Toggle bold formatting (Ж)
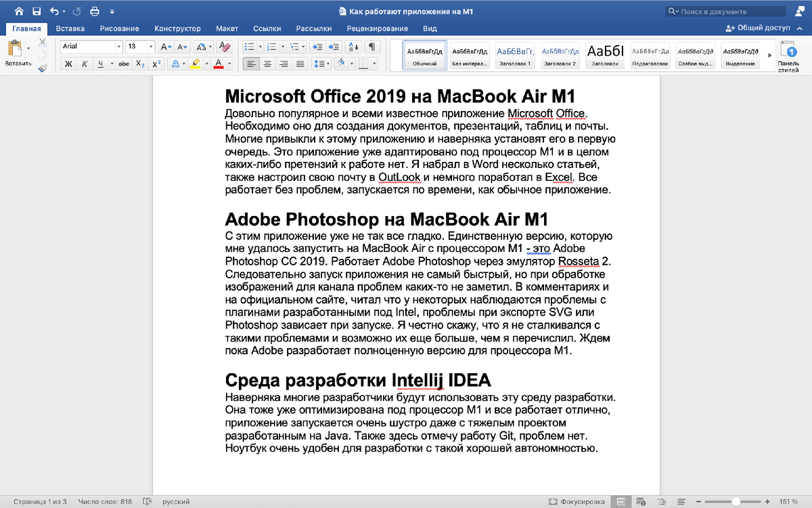812x508 pixels. (x=68, y=62)
